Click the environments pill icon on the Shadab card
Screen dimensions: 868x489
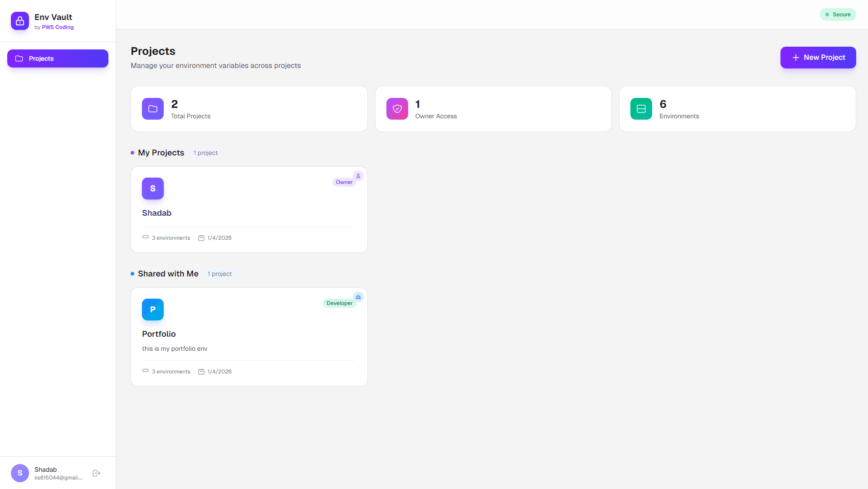point(146,237)
